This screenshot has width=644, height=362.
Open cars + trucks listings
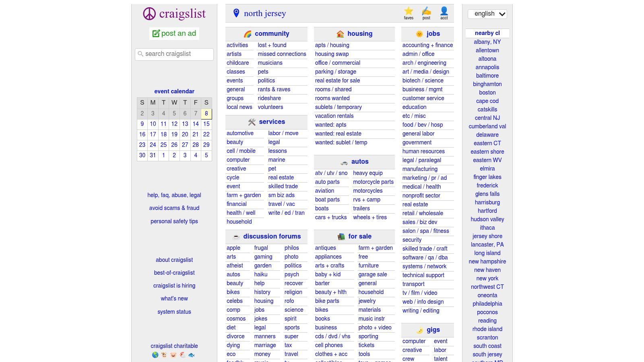click(x=331, y=218)
